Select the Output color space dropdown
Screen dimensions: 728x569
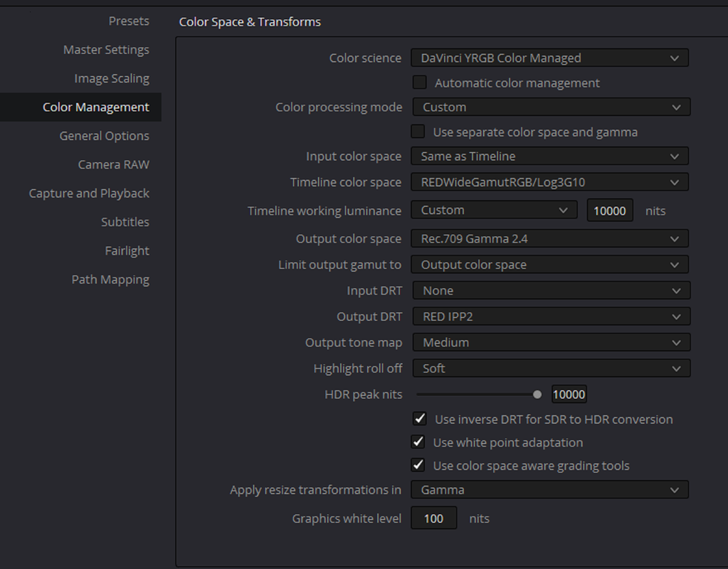coord(549,239)
